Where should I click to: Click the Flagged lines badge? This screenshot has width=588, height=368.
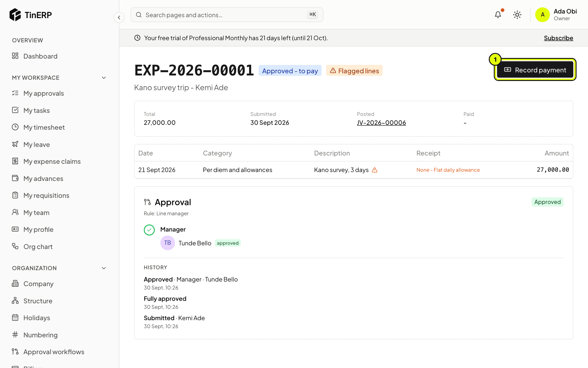(354, 71)
